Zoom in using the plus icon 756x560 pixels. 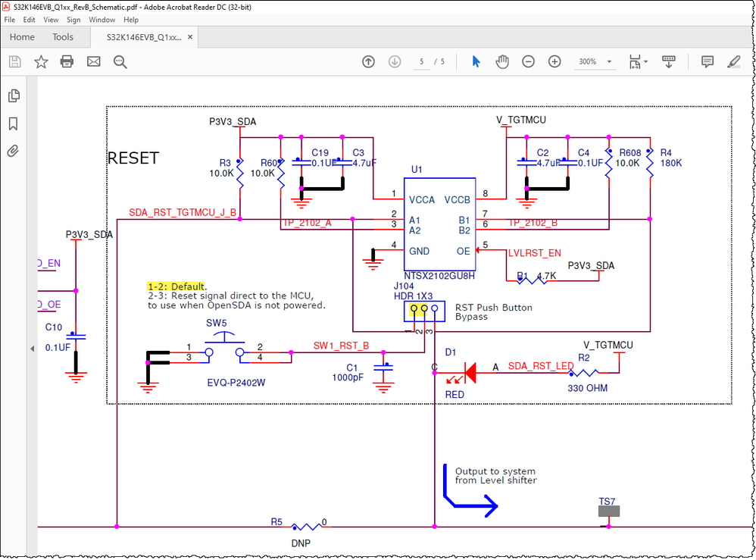pos(555,61)
